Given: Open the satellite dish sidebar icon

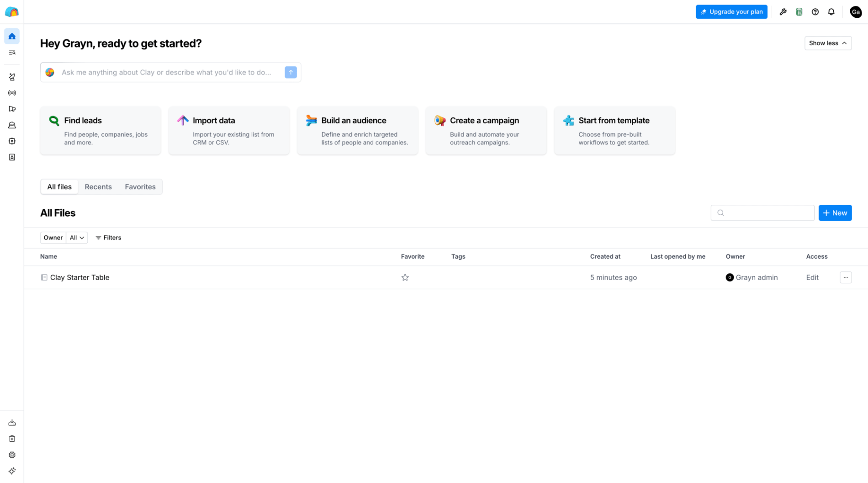Looking at the screenshot, I should pos(12,77).
